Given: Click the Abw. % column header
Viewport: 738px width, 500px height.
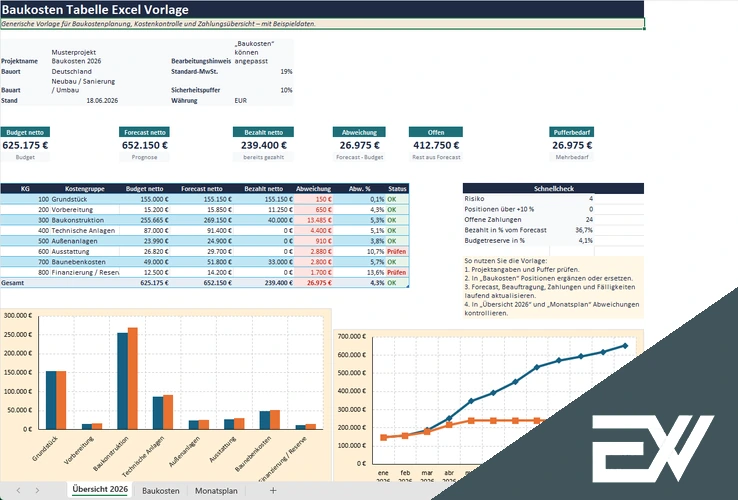Looking at the screenshot, I should click(x=360, y=189).
